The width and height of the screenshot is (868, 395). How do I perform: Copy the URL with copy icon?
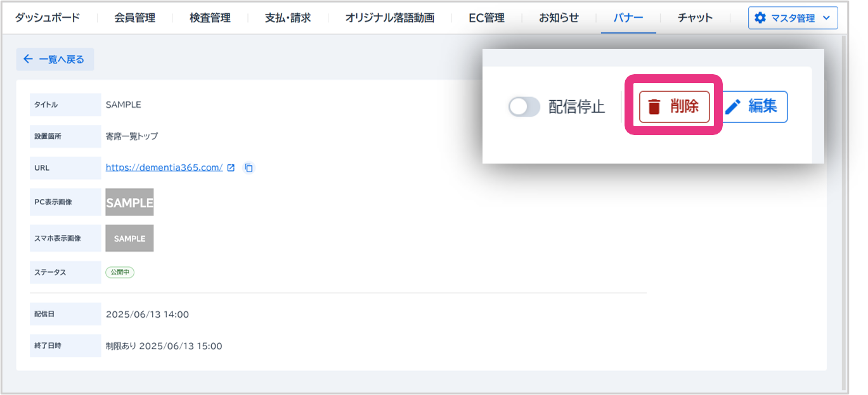(249, 168)
